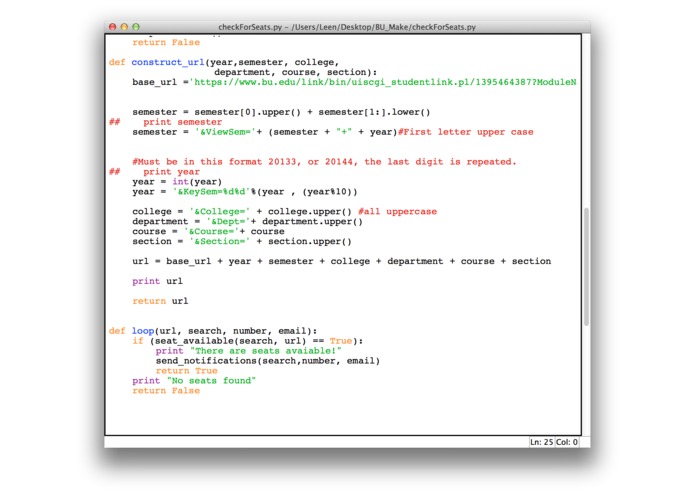Click 'return False' at top of editor

click(166, 43)
